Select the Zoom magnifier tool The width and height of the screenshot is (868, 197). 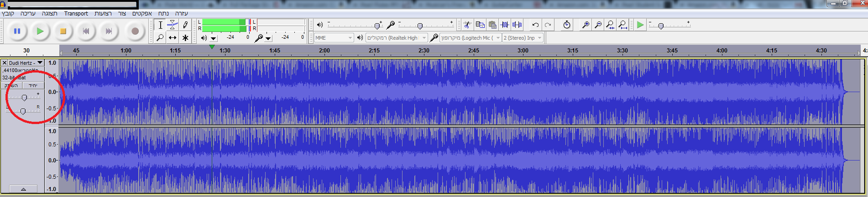click(x=160, y=37)
